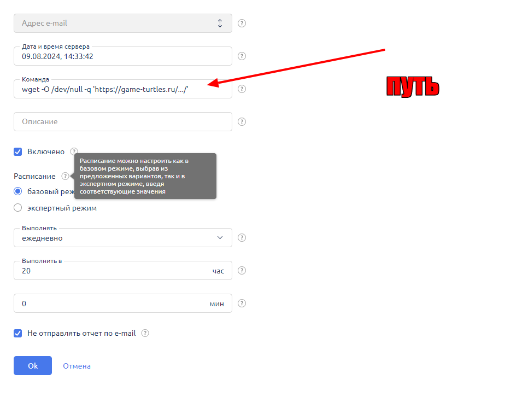Toggle Не отправлять отчет по e-mail checkbox
The width and height of the screenshot is (505, 420).
click(x=18, y=333)
